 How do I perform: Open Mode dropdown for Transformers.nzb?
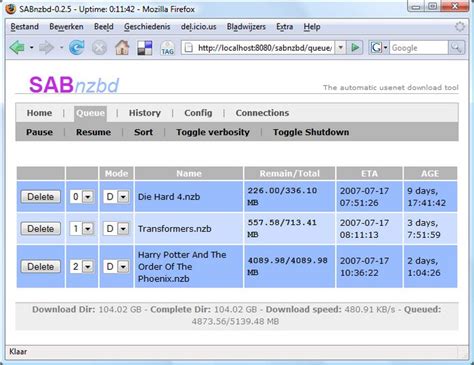click(116, 229)
